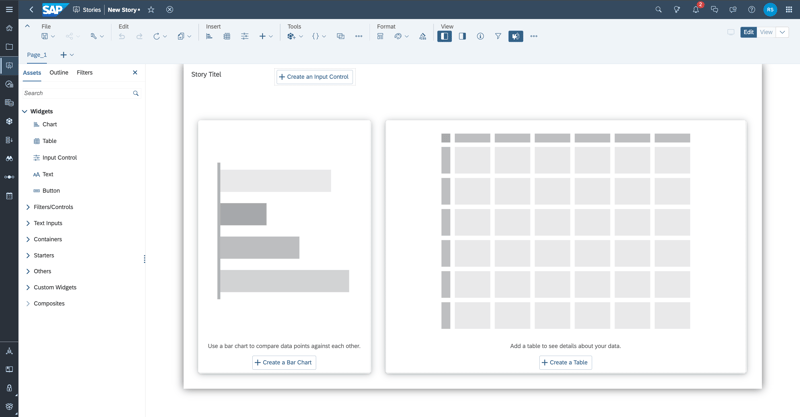
Task: Toggle the left side panel view button
Action: tap(444, 36)
